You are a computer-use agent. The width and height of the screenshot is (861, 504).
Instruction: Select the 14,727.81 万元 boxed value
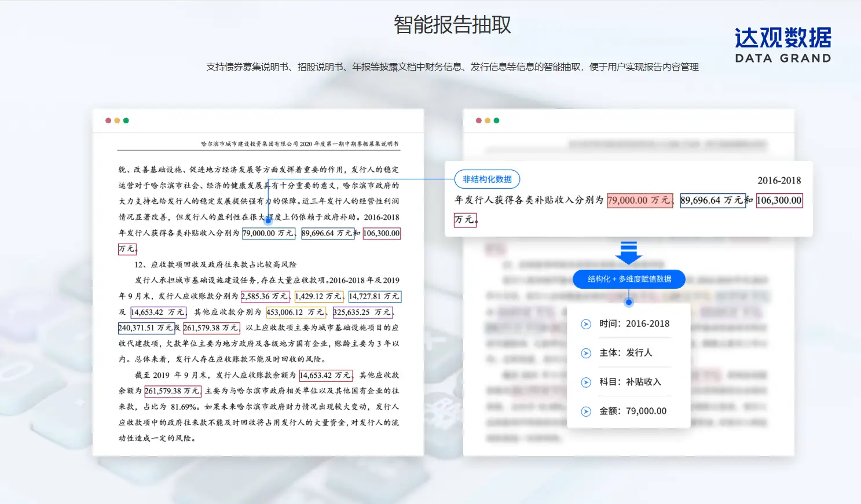[x=374, y=296]
